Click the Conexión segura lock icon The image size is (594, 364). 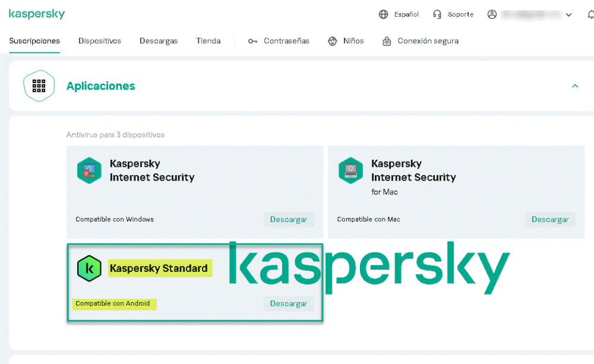coord(387,41)
